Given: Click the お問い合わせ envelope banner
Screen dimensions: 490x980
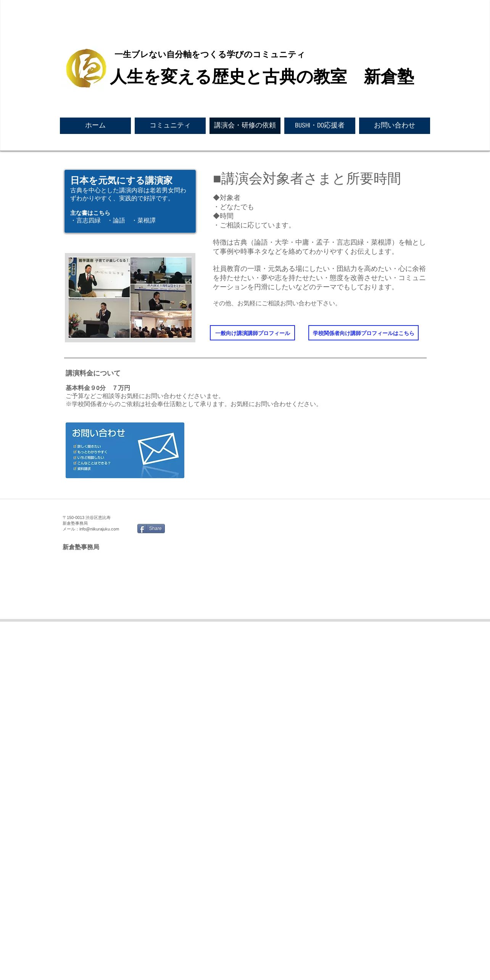Looking at the screenshot, I should tap(125, 450).
